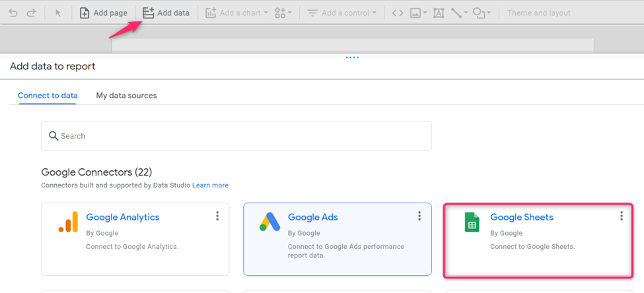Click "Connect to Google Analytics." description text

(132, 247)
